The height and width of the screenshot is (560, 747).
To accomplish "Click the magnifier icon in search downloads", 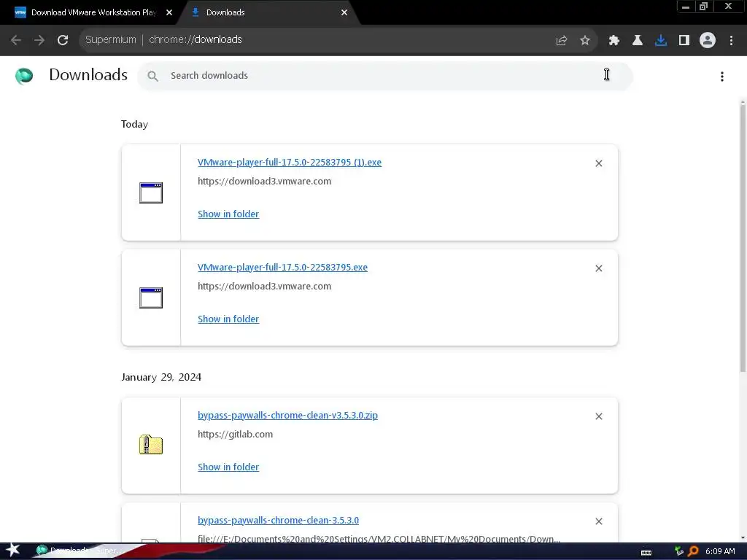I will tap(152, 76).
